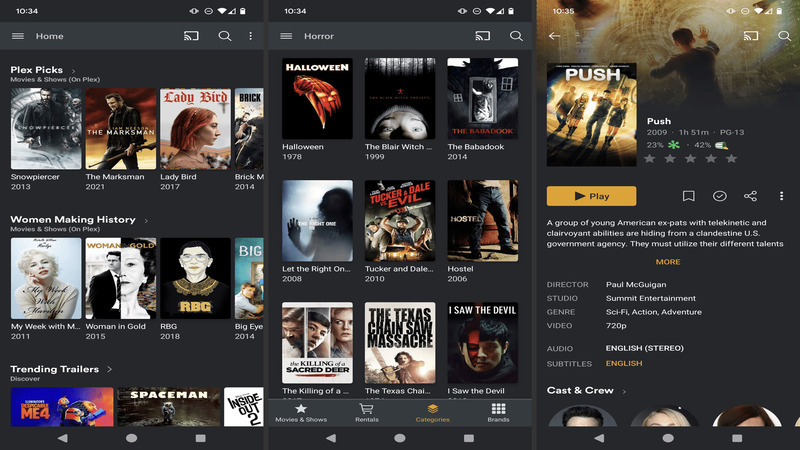The image size is (800, 450).
Task: Go back using arrow on Push page
Action: coord(554,36)
